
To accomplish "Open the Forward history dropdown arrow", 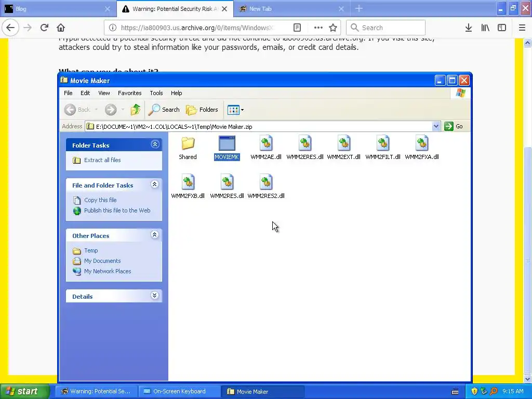I will 123,110.
